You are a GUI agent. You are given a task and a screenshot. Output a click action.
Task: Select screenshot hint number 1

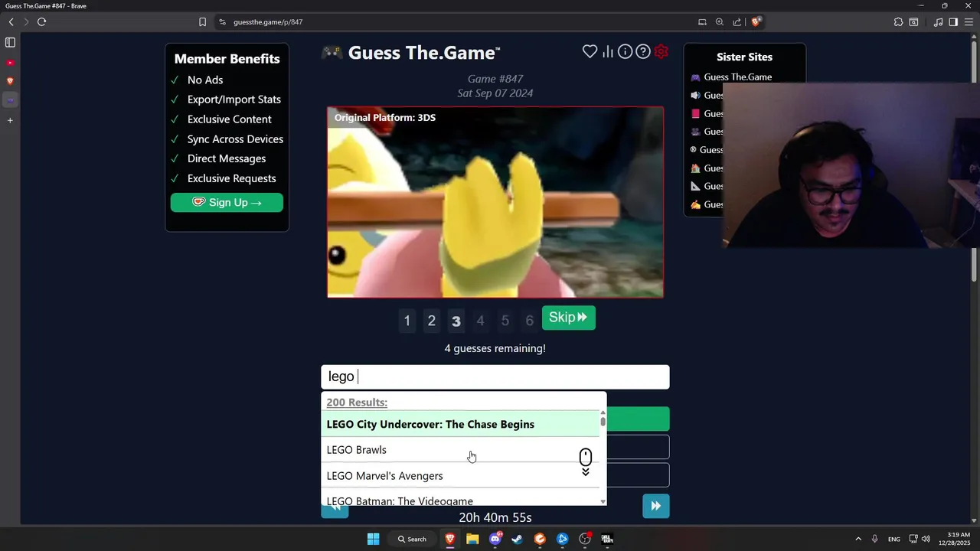[x=407, y=321]
